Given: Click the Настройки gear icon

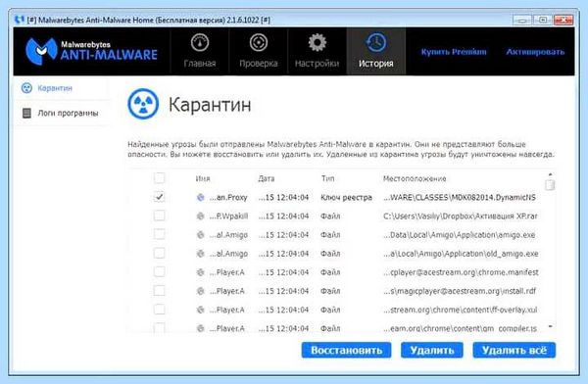Looking at the screenshot, I should (x=318, y=42).
